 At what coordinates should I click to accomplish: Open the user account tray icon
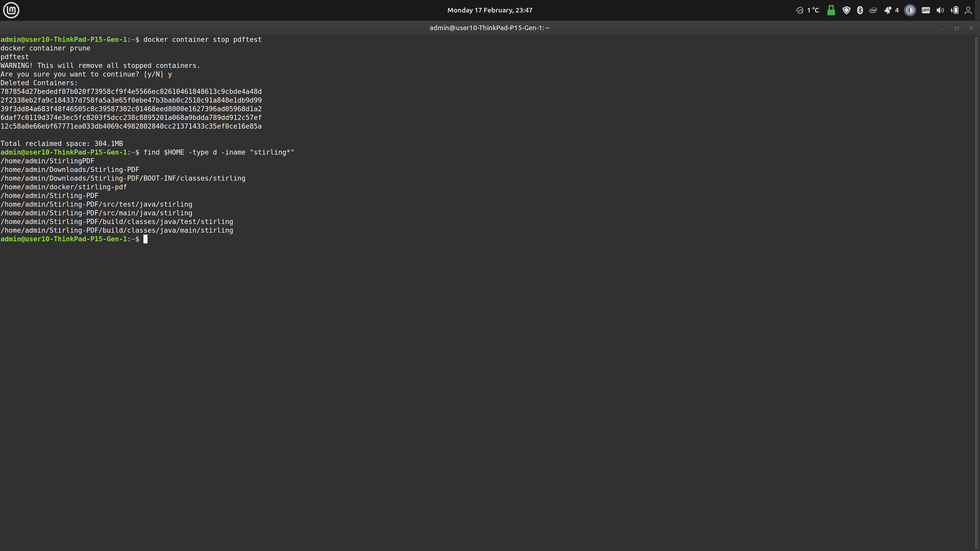coord(968,10)
